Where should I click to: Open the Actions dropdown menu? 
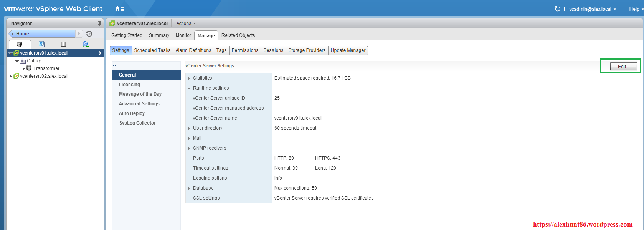(x=186, y=23)
